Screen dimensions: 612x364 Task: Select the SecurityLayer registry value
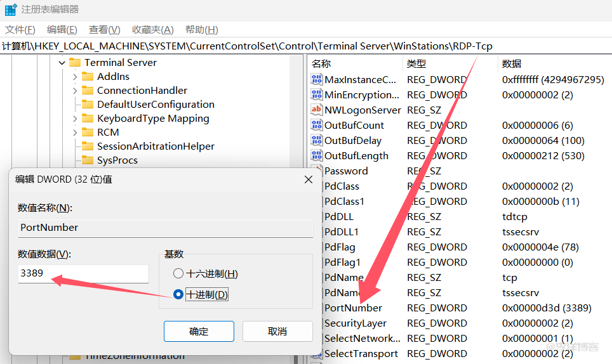pos(355,323)
